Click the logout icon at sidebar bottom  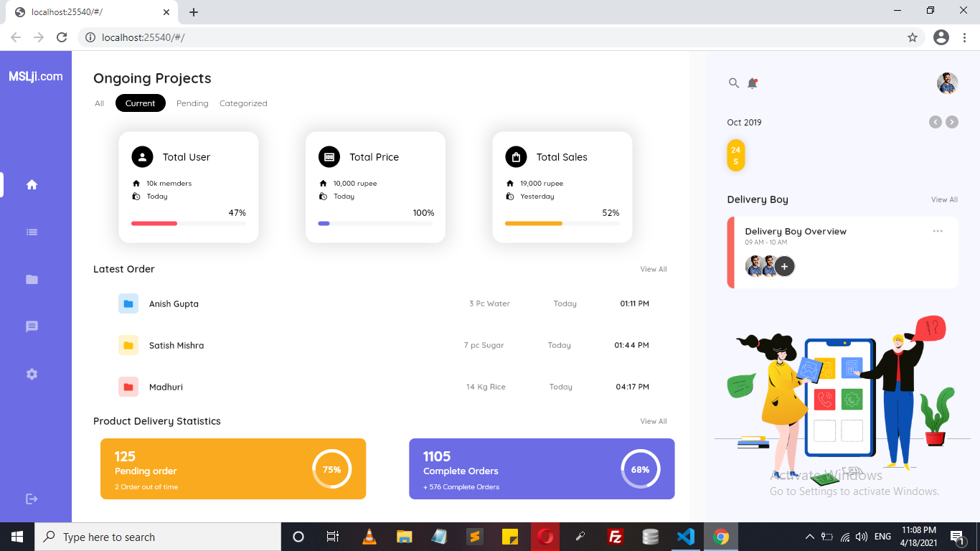click(32, 498)
